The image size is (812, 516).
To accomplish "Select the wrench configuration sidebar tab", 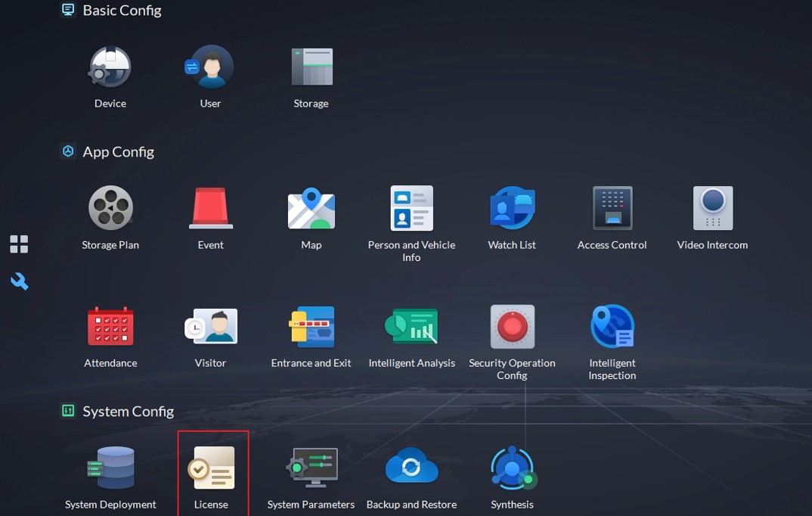I will (19, 281).
